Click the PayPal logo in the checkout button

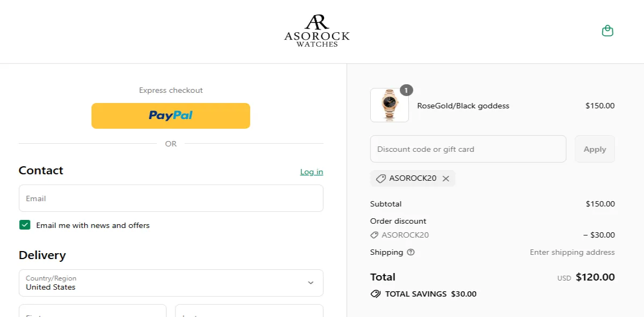(171, 115)
